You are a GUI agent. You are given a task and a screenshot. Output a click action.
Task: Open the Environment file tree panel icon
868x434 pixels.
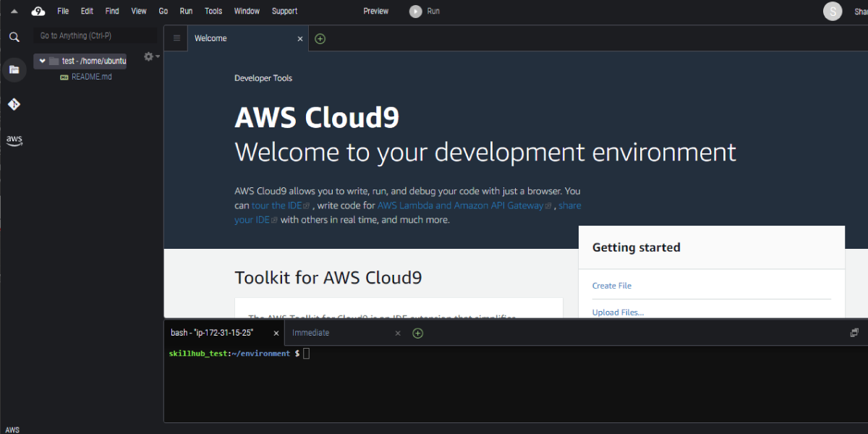[14, 69]
